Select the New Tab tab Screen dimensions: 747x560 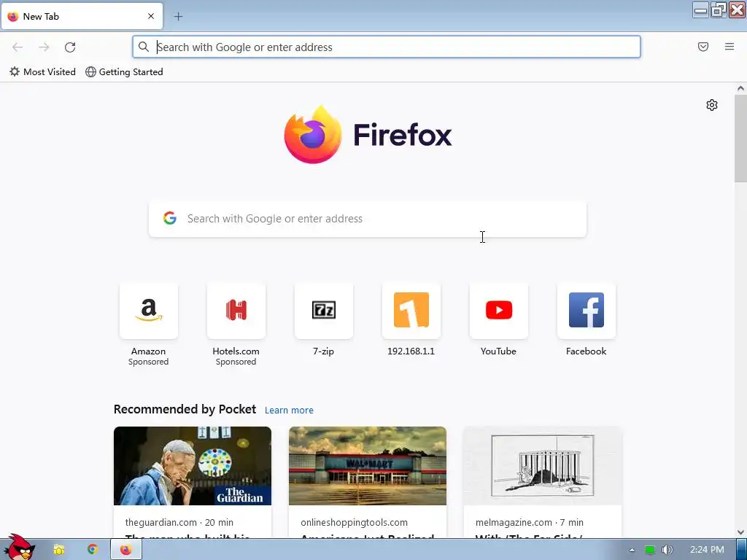click(x=82, y=16)
